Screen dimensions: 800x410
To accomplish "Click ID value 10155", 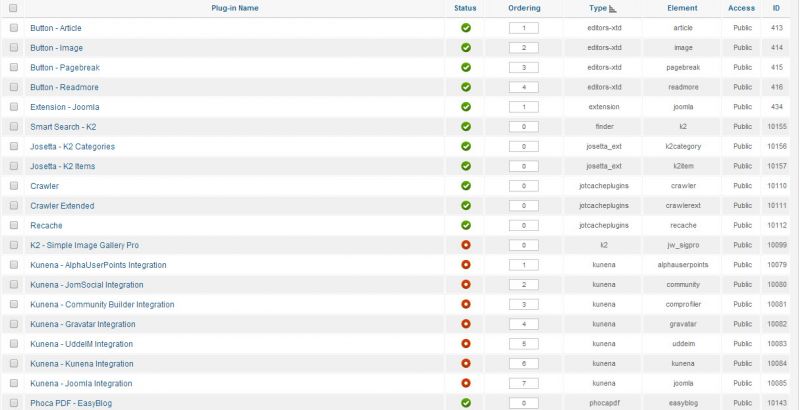I will coord(777,126).
